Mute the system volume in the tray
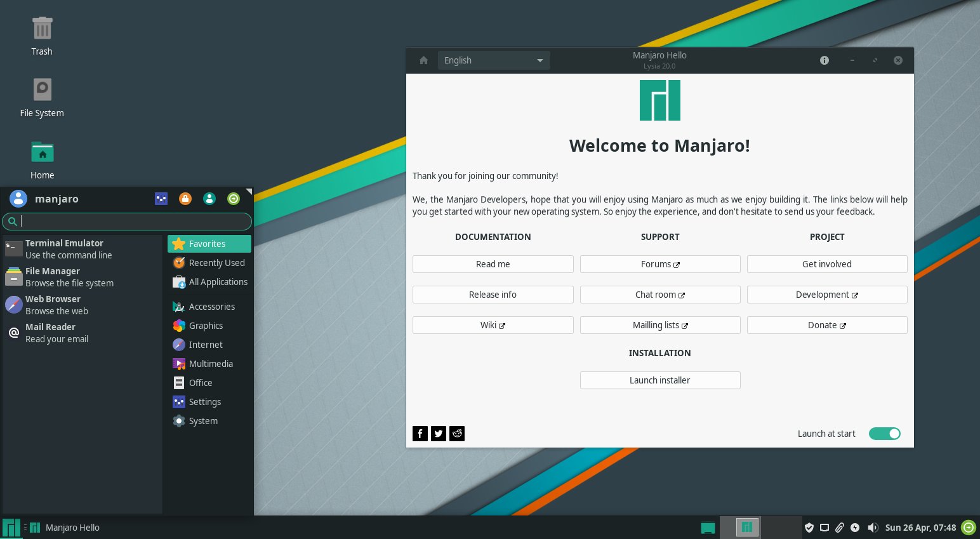980x539 pixels. (873, 528)
